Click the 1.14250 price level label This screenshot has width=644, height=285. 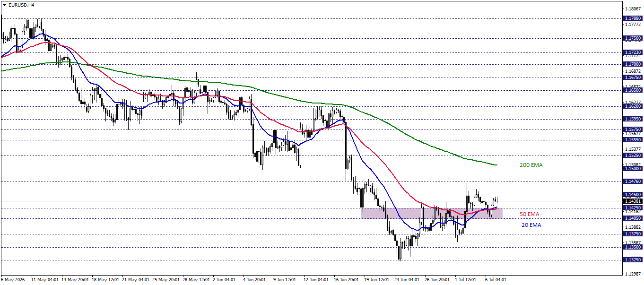(x=632, y=207)
